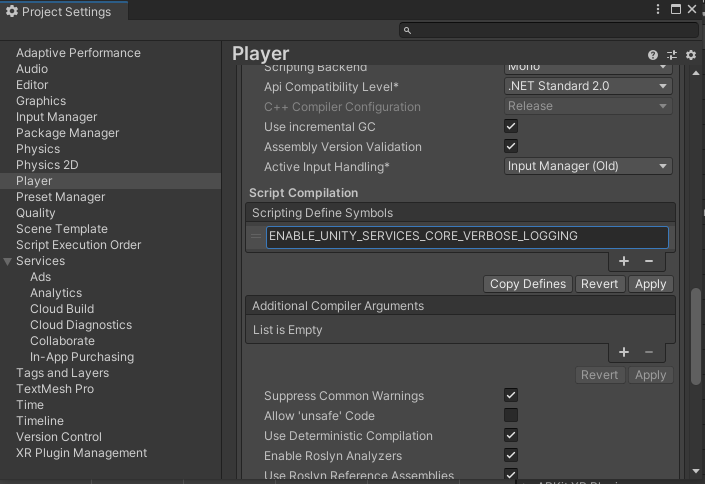Enable Allow 'unsafe' Code checkbox
Viewport: 705px width, 484px height.
tap(511, 416)
